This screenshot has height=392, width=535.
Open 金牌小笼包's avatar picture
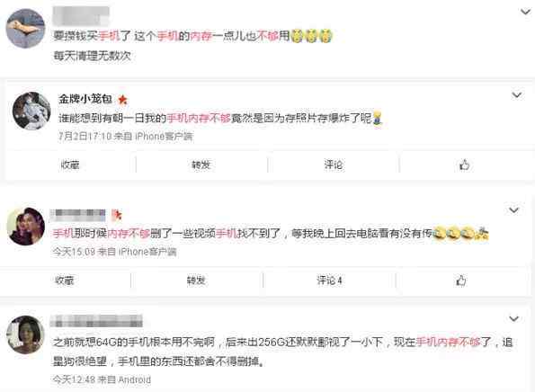31,111
